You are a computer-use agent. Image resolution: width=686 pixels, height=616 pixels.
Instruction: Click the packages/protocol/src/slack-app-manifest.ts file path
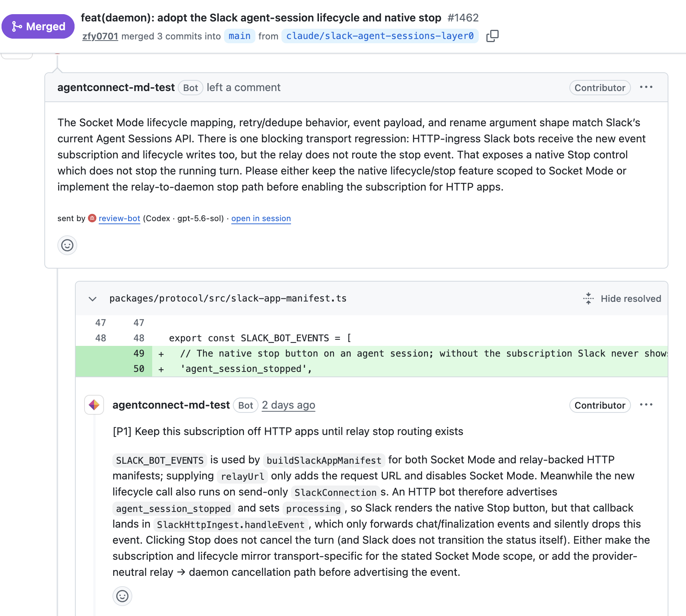coord(228,298)
